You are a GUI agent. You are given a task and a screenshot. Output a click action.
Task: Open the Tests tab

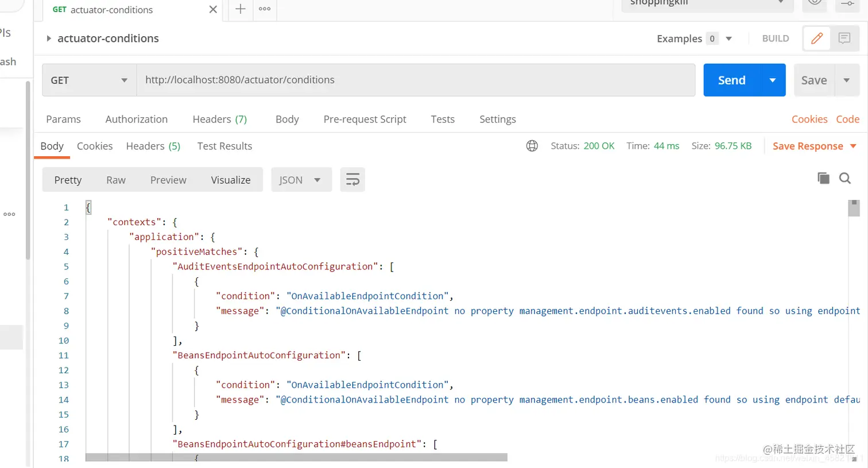(x=443, y=119)
